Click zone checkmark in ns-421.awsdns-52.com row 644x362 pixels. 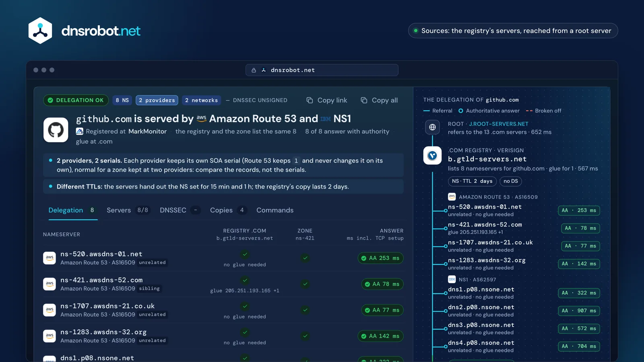click(305, 284)
